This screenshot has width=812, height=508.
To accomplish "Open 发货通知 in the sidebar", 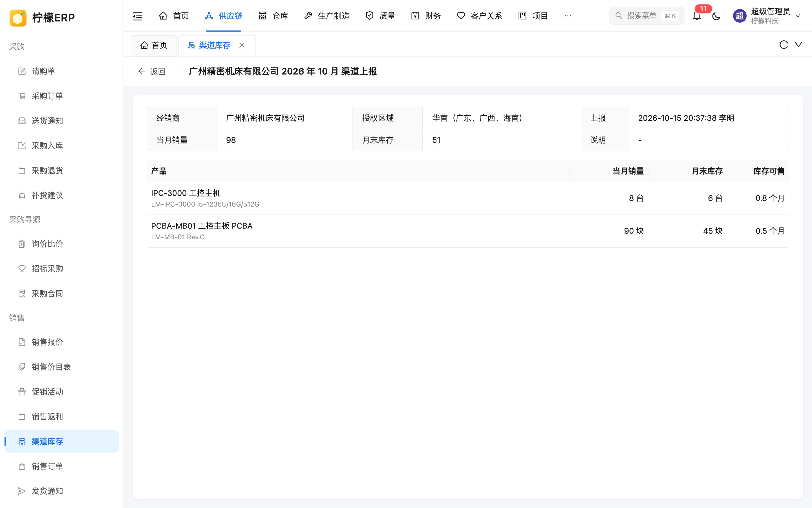I will click(62, 491).
